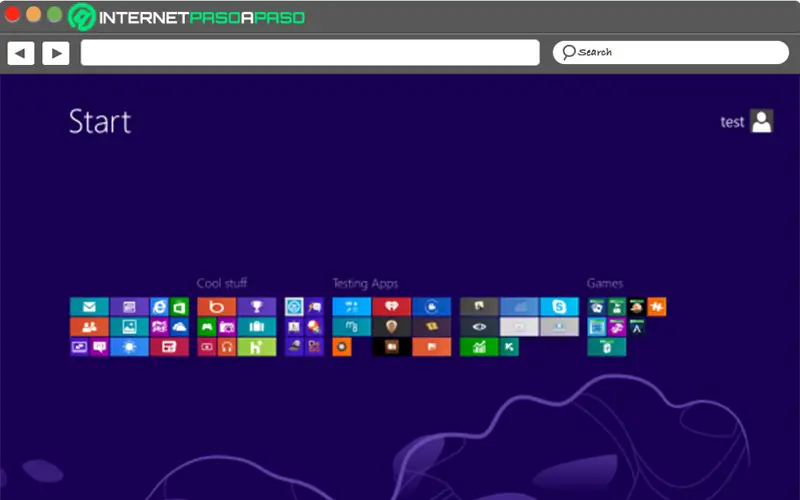
Task: Open the red iHeartRadio tile
Action: tap(391, 307)
